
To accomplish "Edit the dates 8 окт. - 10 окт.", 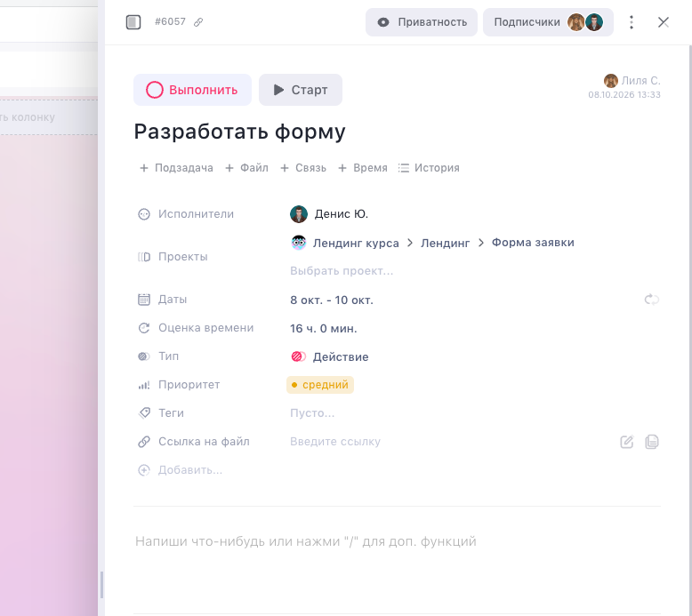I will pyautogui.click(x=332, y=300).
